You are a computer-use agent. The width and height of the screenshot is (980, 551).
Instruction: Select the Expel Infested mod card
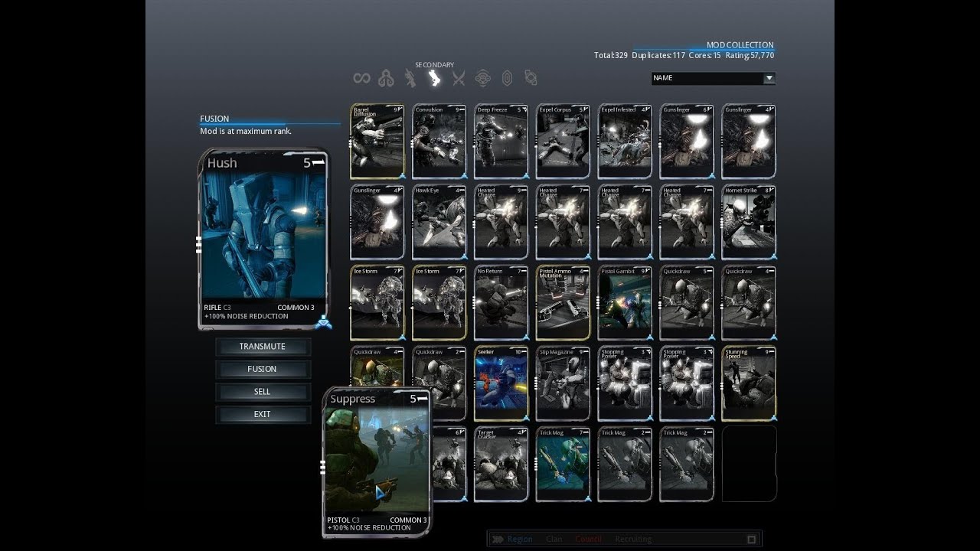click(x=625, y=142)
